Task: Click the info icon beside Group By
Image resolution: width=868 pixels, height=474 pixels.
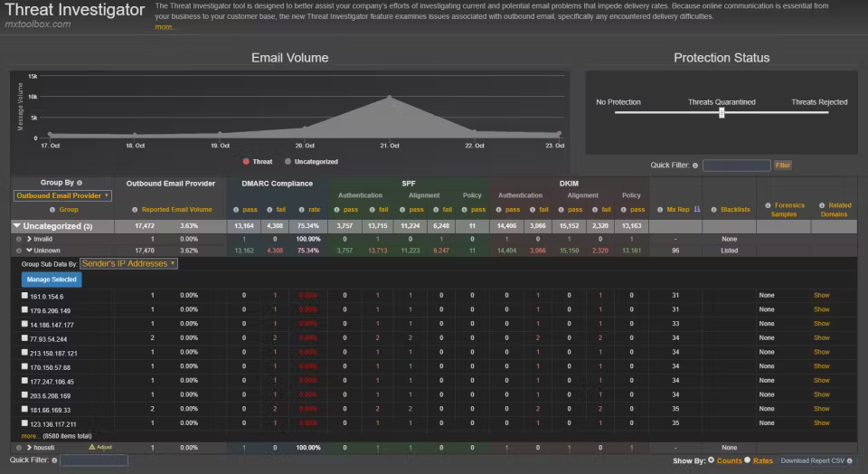Action: (x=80, y=183)
